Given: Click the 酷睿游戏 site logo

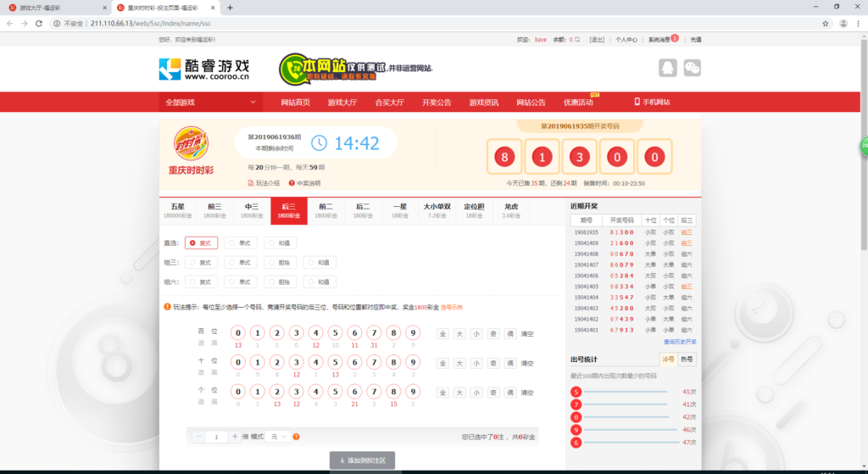Looking at the screenshot, I should click(204, 69).
